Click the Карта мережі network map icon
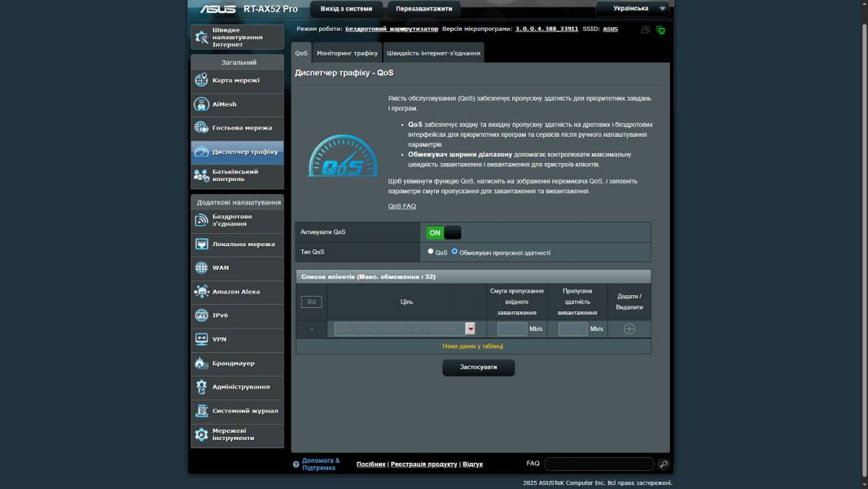868x489 pixels. 201,81
